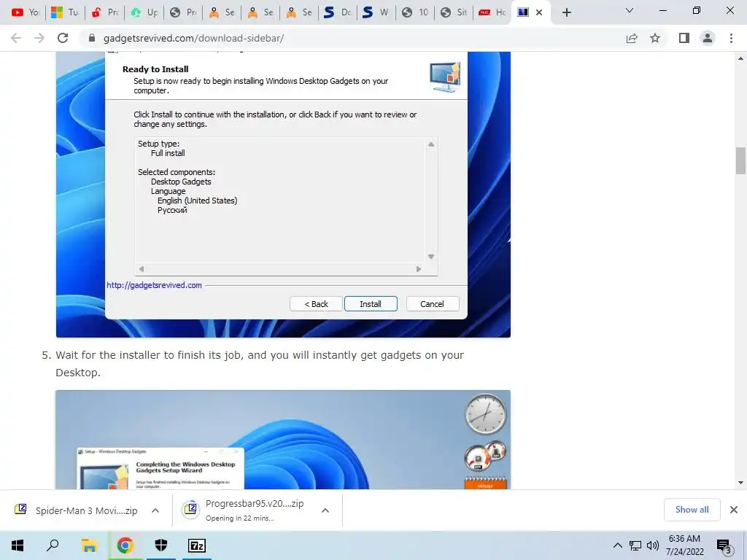Click the 'Русский' language text
This screenshot has height=560, width=747.
[172, 210]
